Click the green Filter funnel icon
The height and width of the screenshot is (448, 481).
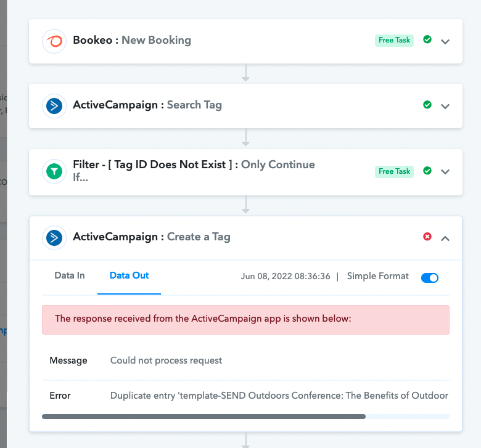pos(54,171)
